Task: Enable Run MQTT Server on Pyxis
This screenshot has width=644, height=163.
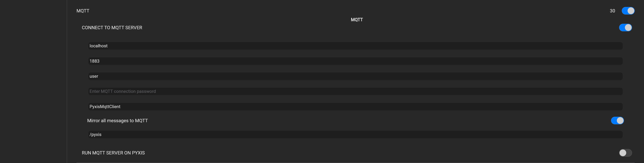Action: [x=625, y=153]
